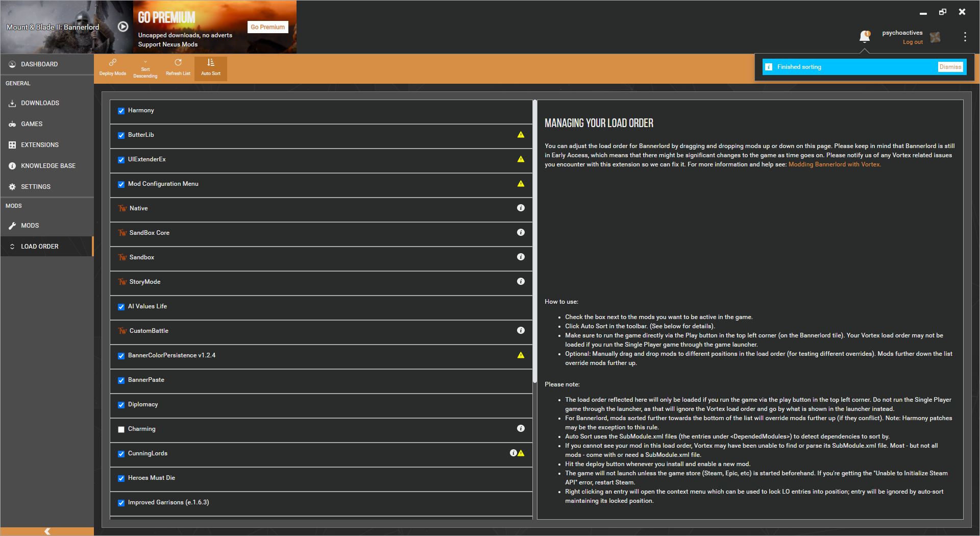
Task: Toggle the BannerColorPersistence v1.2.4 checkbox
Action: pyautogui.click(x=121, y=356)
